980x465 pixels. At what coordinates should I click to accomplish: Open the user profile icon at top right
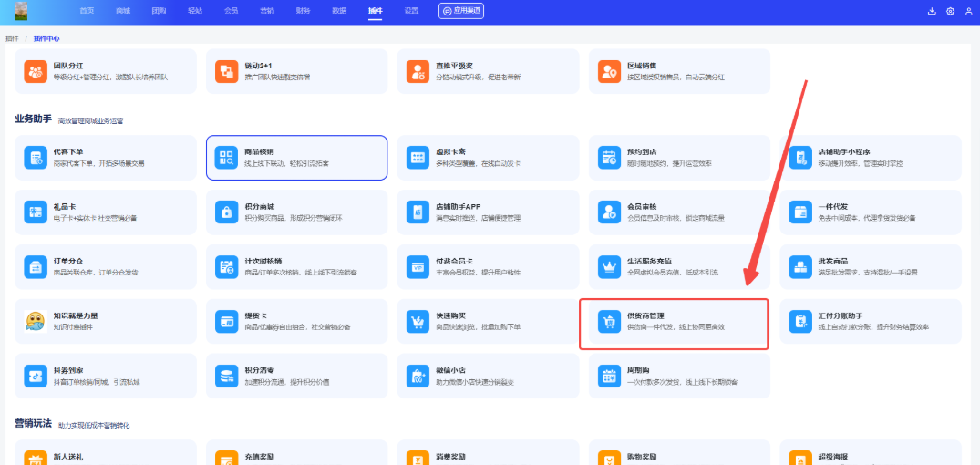click(x=968, y=12)
